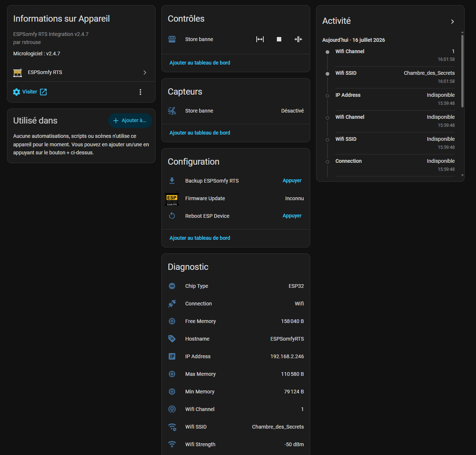Expand the ESPSomfy RTS integration chevron

coord(145,73)
